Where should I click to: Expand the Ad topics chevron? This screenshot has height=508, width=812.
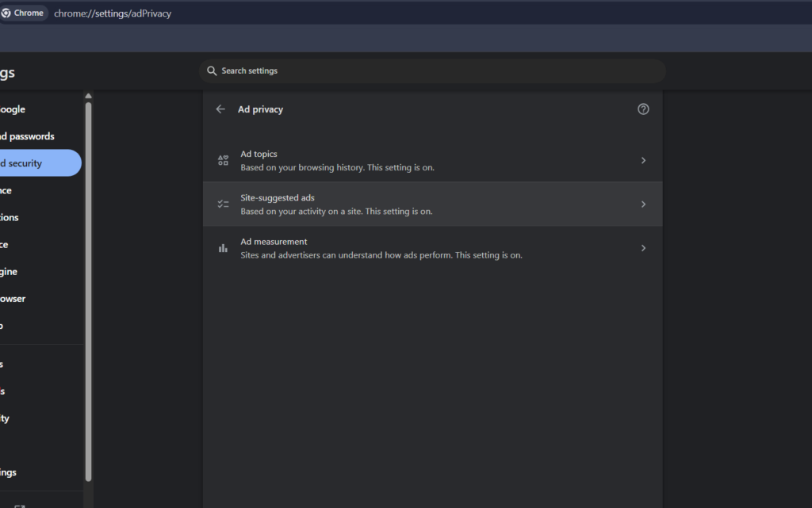point(643,159)
